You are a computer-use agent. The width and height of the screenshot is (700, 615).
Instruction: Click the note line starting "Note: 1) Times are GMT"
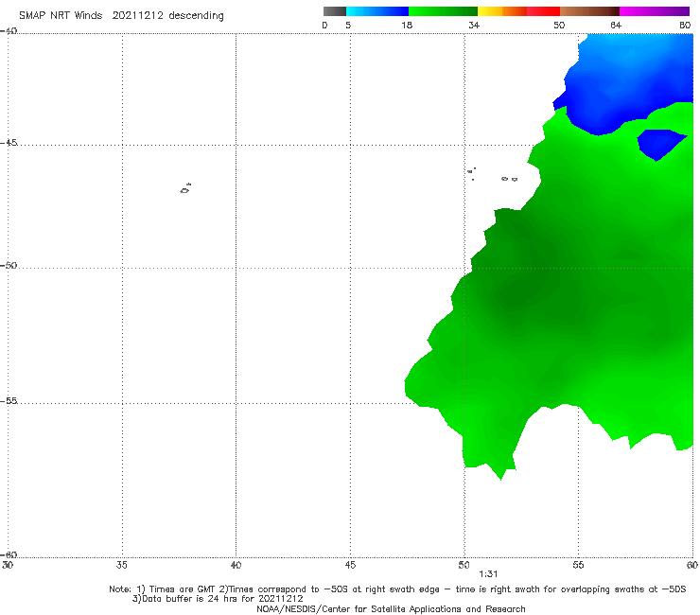397,589
